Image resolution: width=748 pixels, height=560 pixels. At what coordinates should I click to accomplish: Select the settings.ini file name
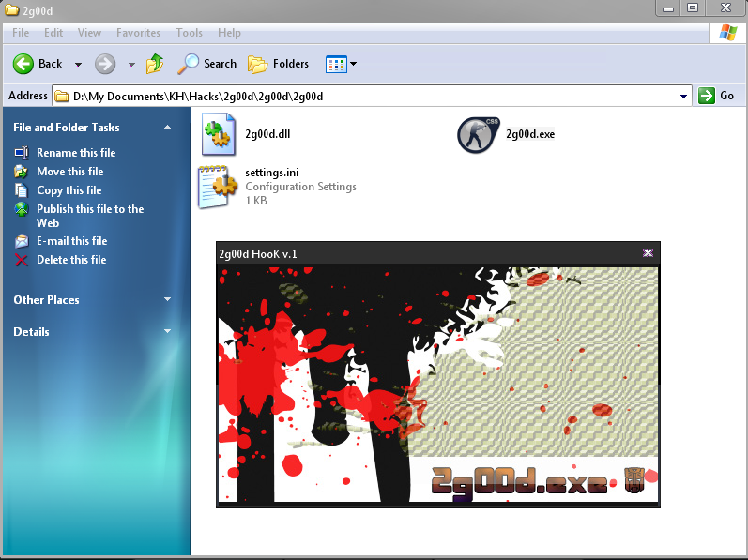click(x=272, y=173)
